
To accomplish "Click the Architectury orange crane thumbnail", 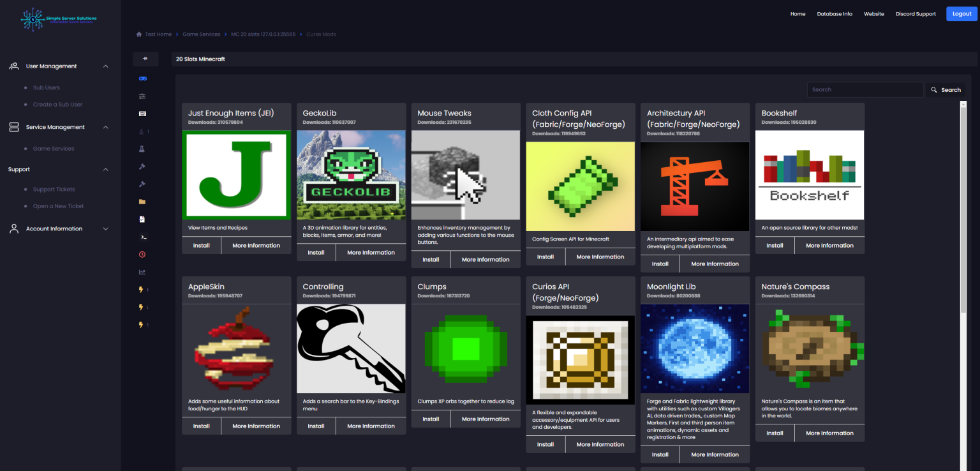I will point(695,186).
